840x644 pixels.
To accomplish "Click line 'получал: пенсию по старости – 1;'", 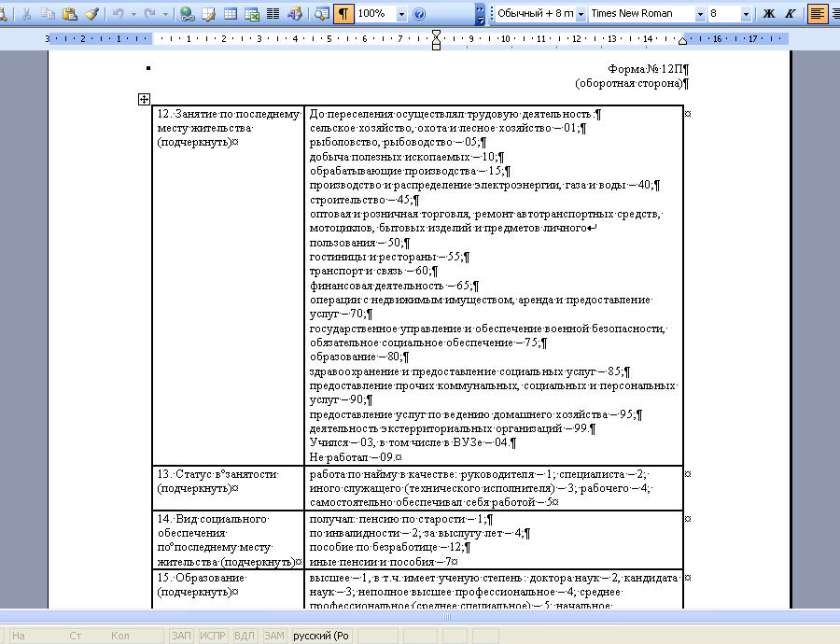I will [x=397, y=519].
